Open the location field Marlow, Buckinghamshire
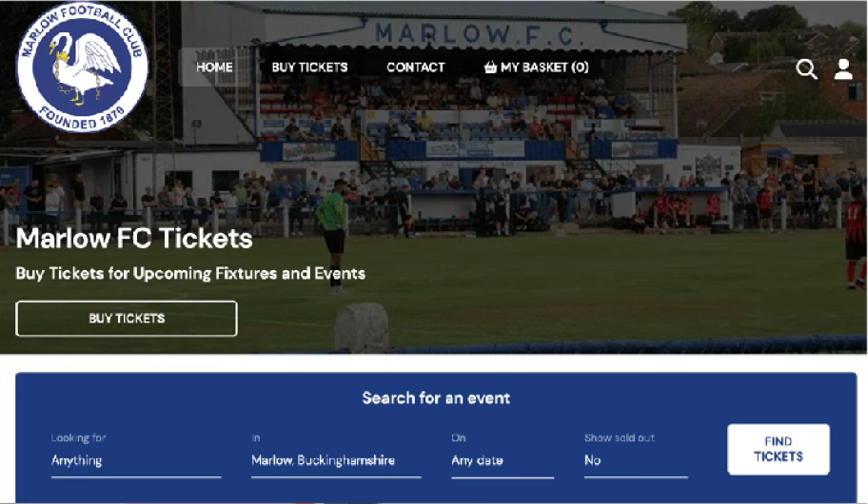868x504 pixels. [x=336, y=461]
